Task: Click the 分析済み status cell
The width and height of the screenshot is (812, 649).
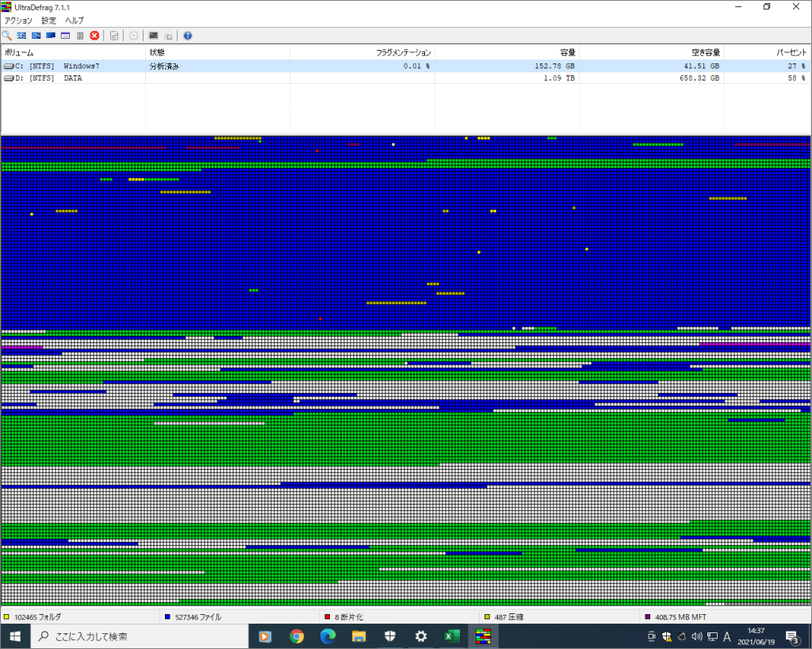Action: [164, 67]
